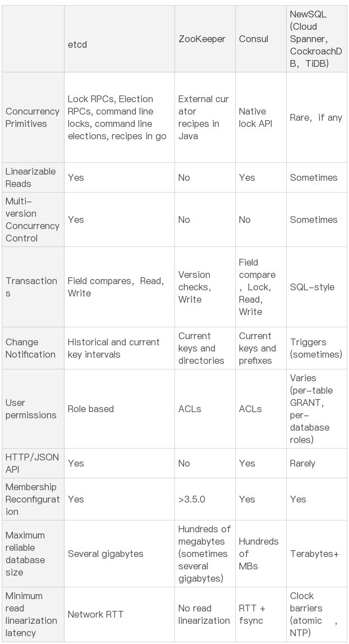The width and height of the screenshot is (349, 644).
Task: Select the Membership Reconfiguration row label
Action: click(x=33, y=499)
